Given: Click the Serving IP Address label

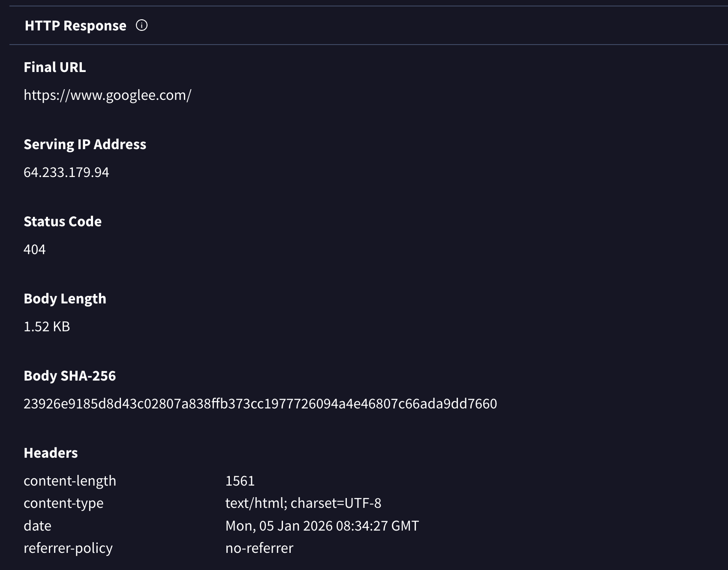Looking at the screenshot, I should tap(85, 144).
